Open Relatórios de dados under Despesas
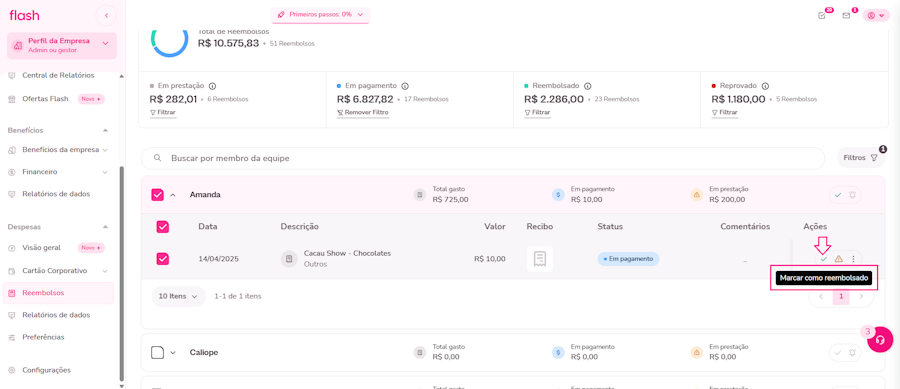This screenshot has height=389, width=900. click(x=56, y=315)
